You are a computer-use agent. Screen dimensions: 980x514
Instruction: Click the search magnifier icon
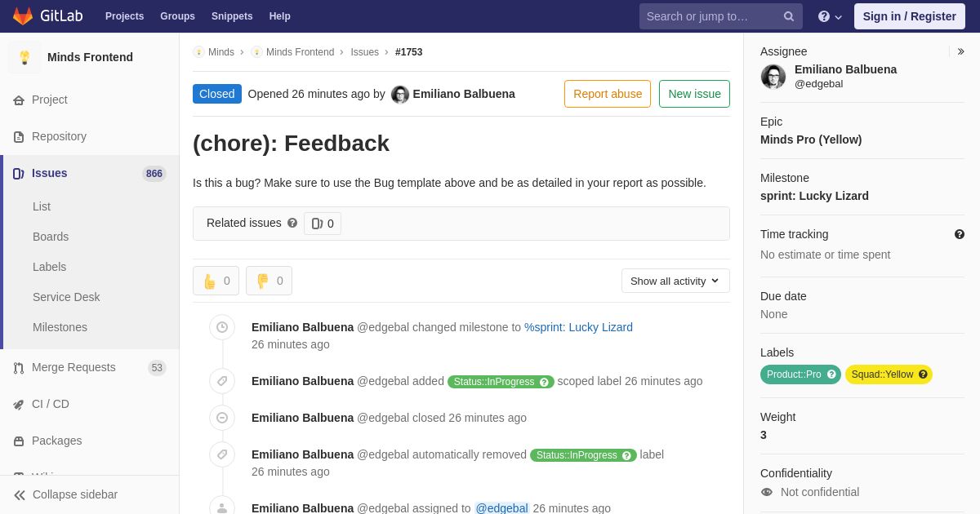tap(789, 16)
